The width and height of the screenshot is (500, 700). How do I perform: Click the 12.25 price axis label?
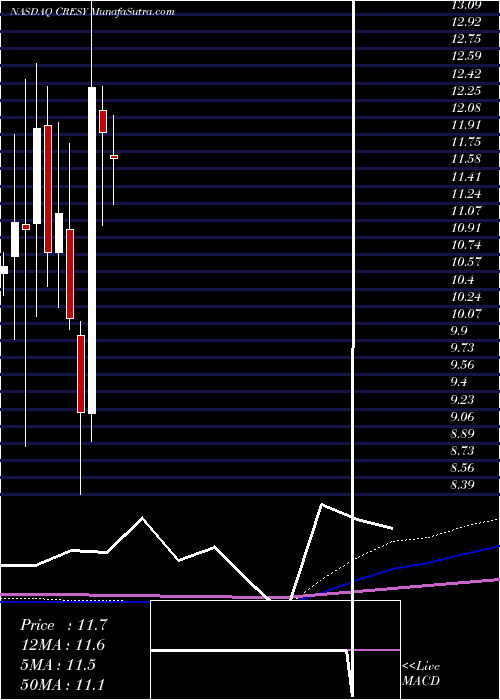coord(467,91)
